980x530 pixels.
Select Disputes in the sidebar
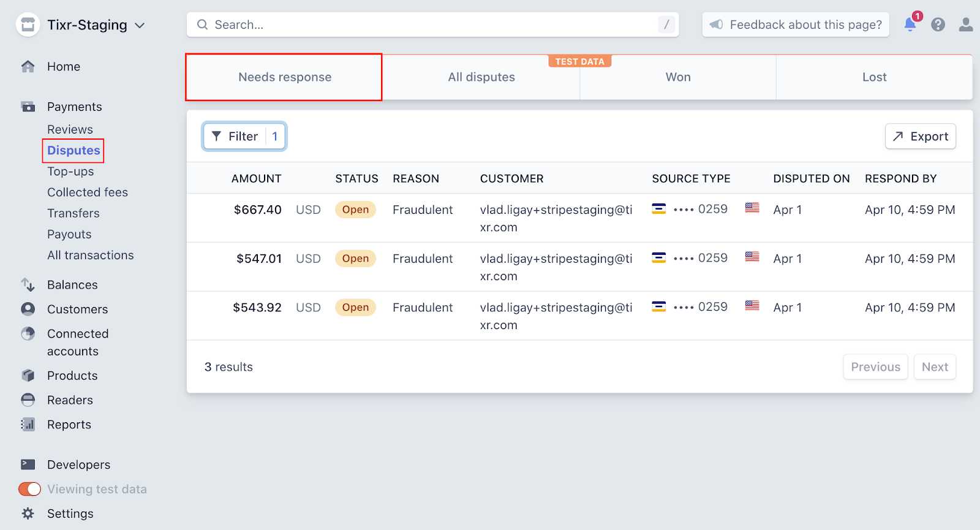[73, 150]
